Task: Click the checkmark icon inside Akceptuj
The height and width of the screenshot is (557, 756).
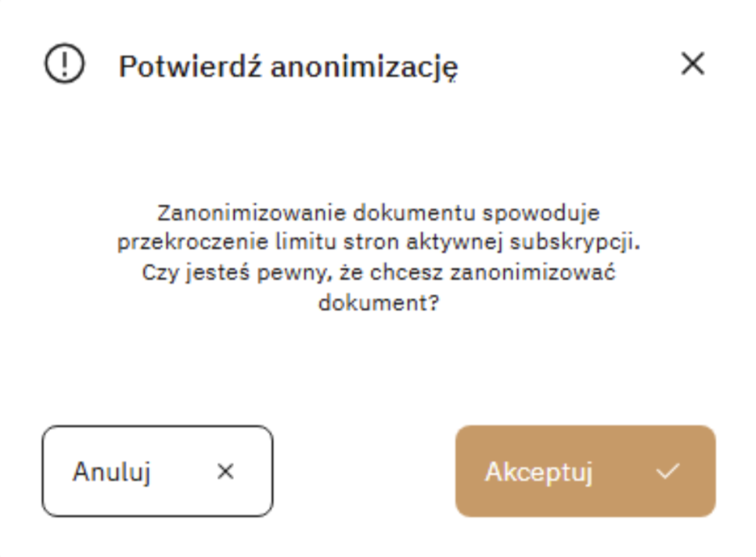Action: tap(668, 472)
